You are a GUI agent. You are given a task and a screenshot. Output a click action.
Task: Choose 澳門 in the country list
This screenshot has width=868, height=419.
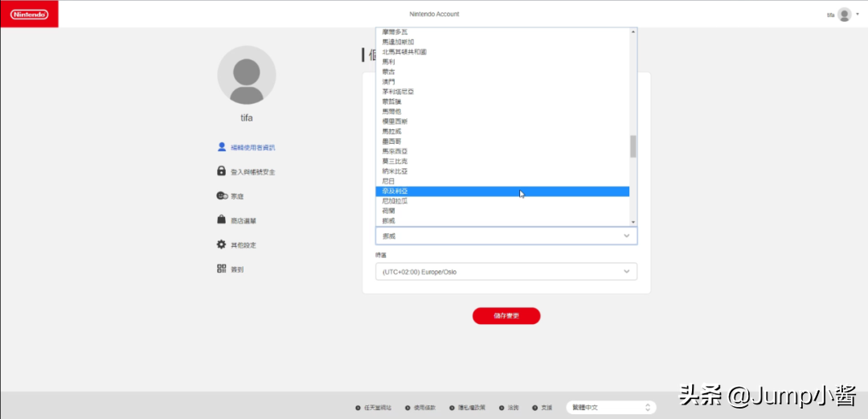[502, 81]
